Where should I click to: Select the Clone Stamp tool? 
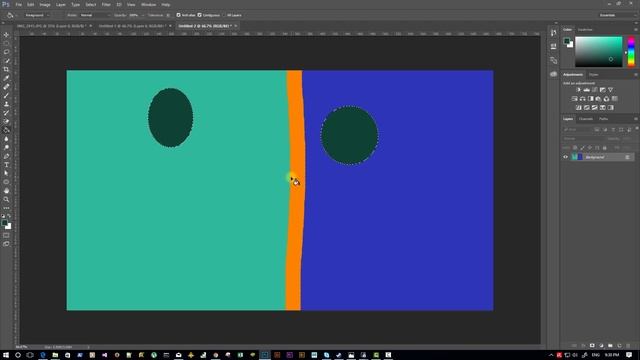6,104
